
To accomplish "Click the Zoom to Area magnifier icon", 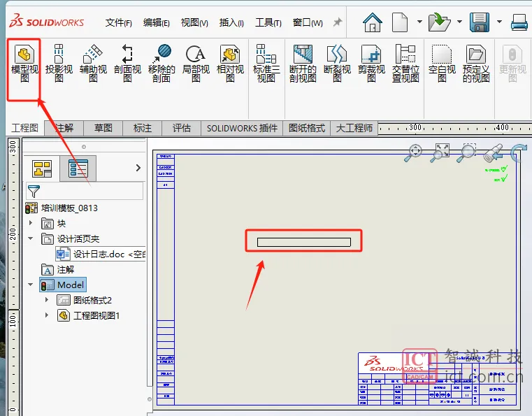I will pyautogui.click(x=466, y=152).
